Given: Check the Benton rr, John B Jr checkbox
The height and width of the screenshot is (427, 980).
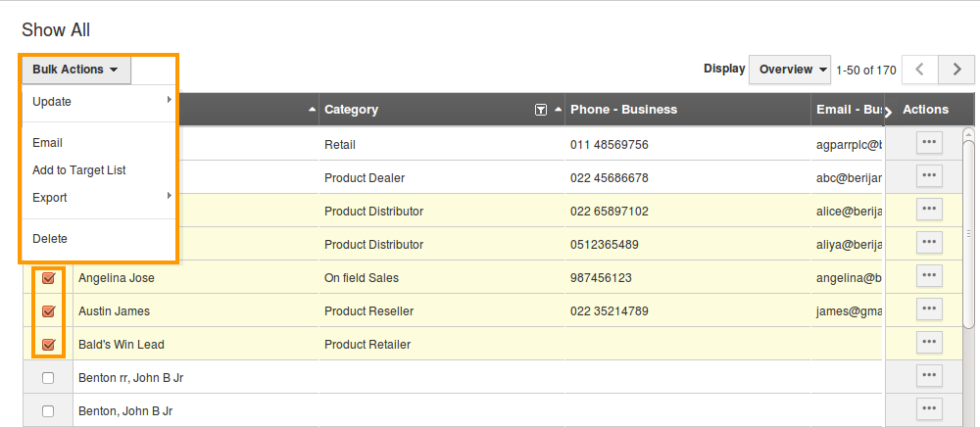Looking at the screenshot, I should click(x=47, y=378).
